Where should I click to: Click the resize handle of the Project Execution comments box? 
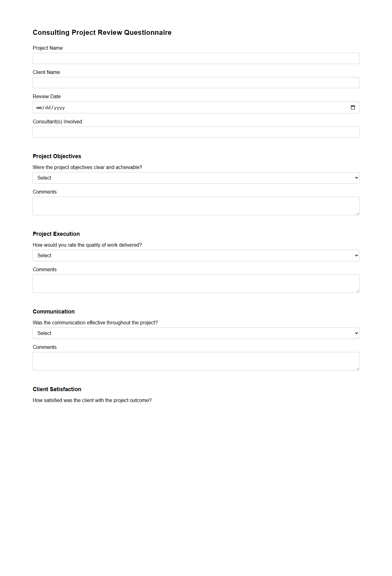coord(357,291)
